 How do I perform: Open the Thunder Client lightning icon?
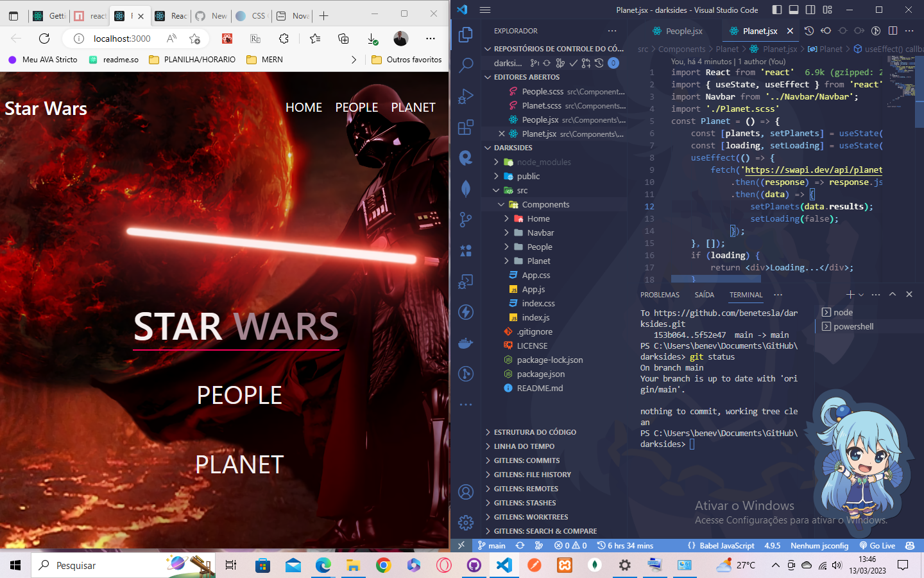click(466, 312)
